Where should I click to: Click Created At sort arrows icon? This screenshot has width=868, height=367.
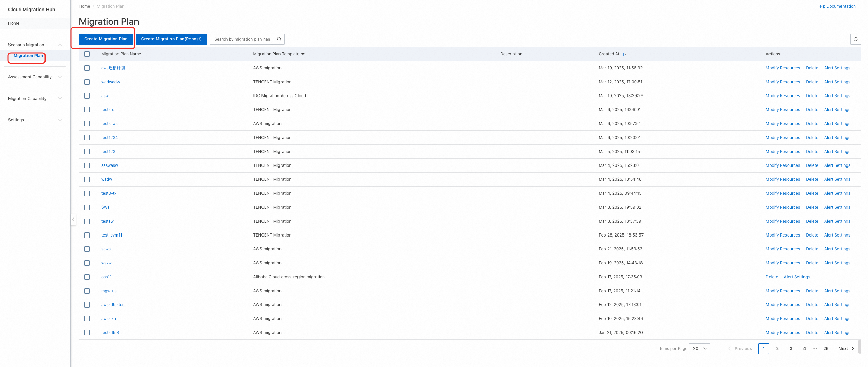624,54
